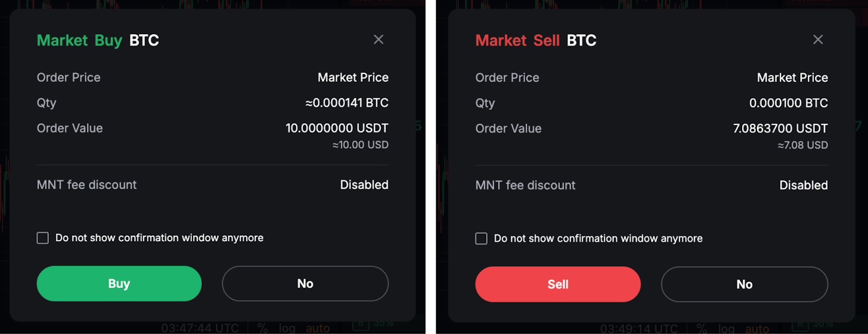Viewport: 868px width, 334px height.
Task: Close the Market Sell BTC dialog
Action: point(818,40)
